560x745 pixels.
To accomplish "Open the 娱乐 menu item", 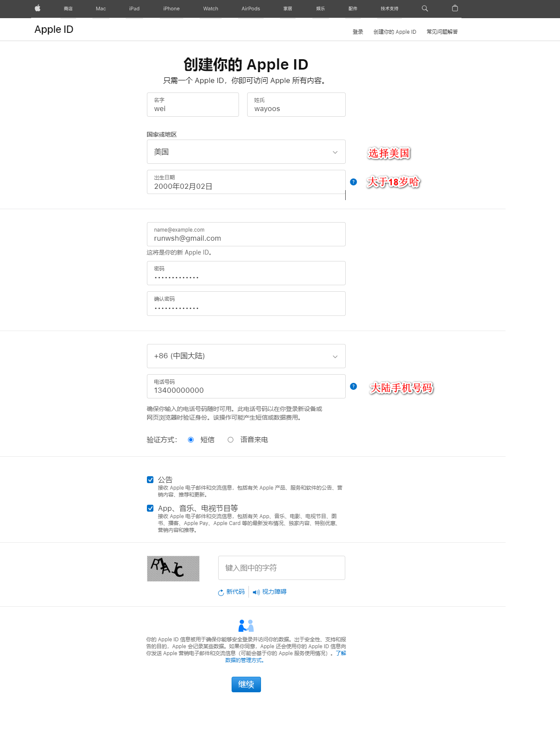I will point(321,9).
